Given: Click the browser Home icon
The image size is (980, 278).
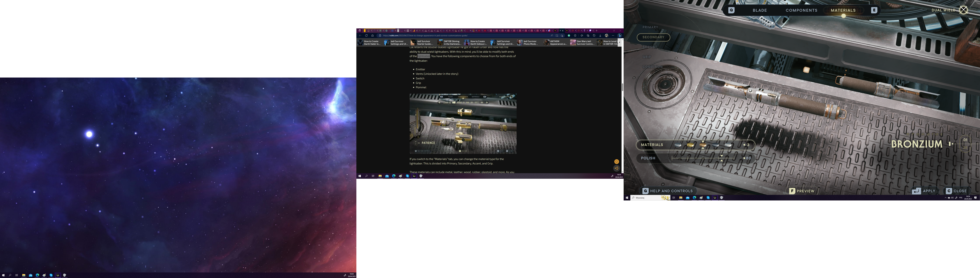Looking at the screenshot, I should point(373,35).
